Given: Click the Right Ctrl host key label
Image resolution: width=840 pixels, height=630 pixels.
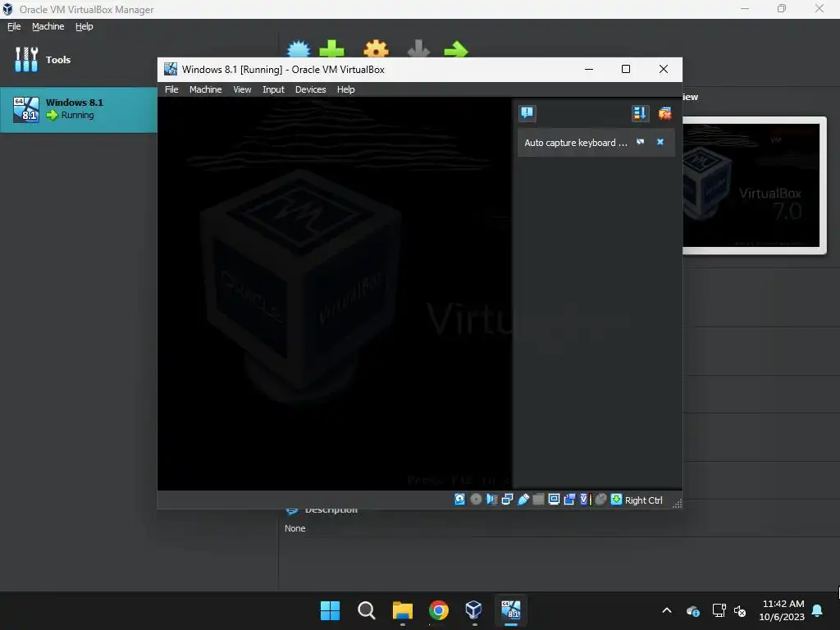Looking at the screenshot, I should pos(643,500).
